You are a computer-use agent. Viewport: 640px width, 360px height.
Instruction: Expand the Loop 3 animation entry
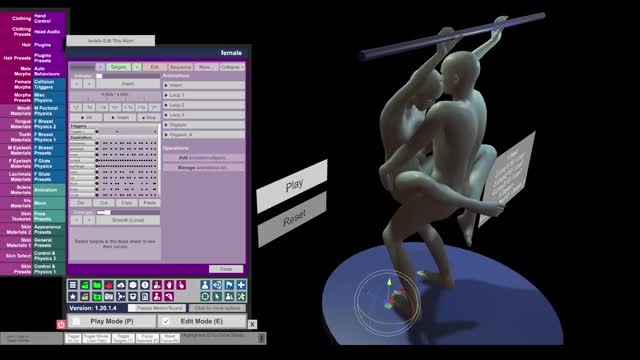coord(204,115)
